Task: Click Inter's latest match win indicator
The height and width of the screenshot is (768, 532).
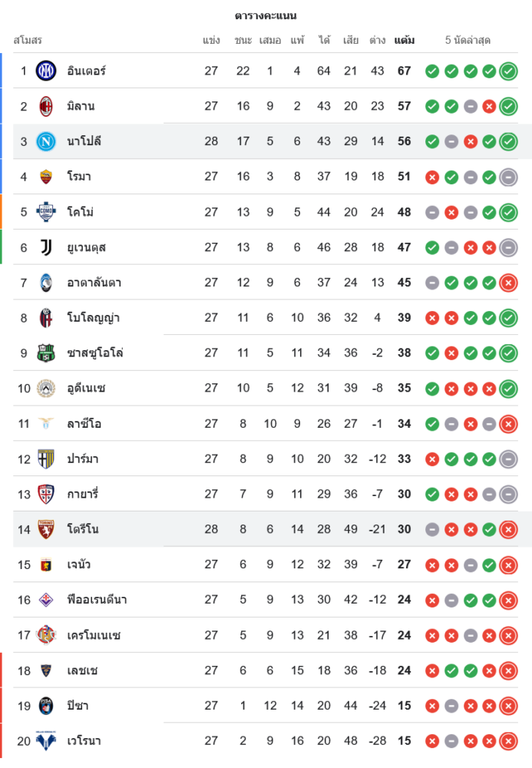Action: 508,71
